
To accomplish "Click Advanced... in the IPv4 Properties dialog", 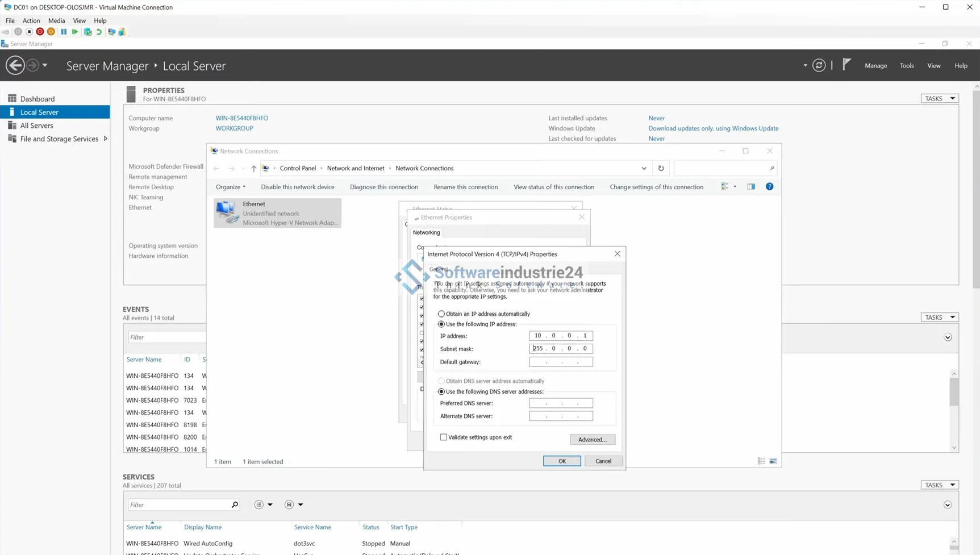I will point(592,440).
